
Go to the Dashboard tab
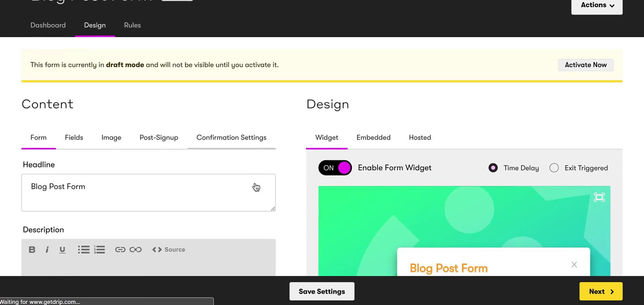pos(48,25)
